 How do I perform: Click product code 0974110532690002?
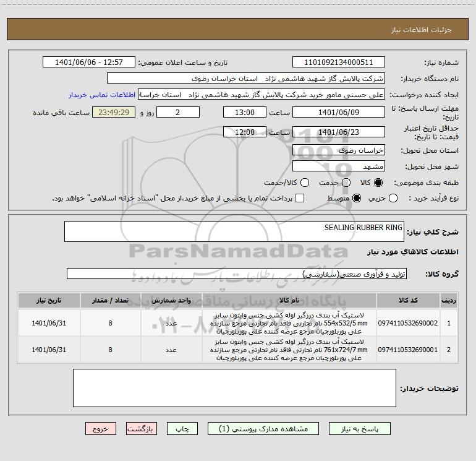pyautogui.click(x=408, y=323)
